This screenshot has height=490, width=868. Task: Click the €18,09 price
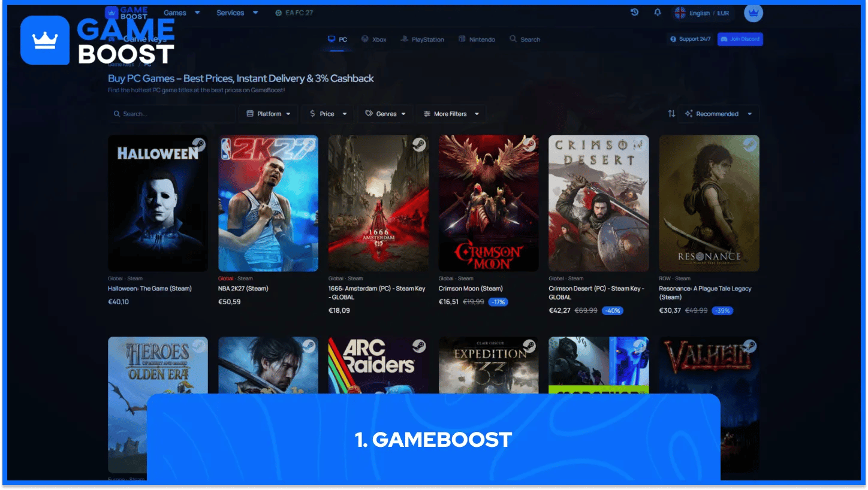(339, 310)
